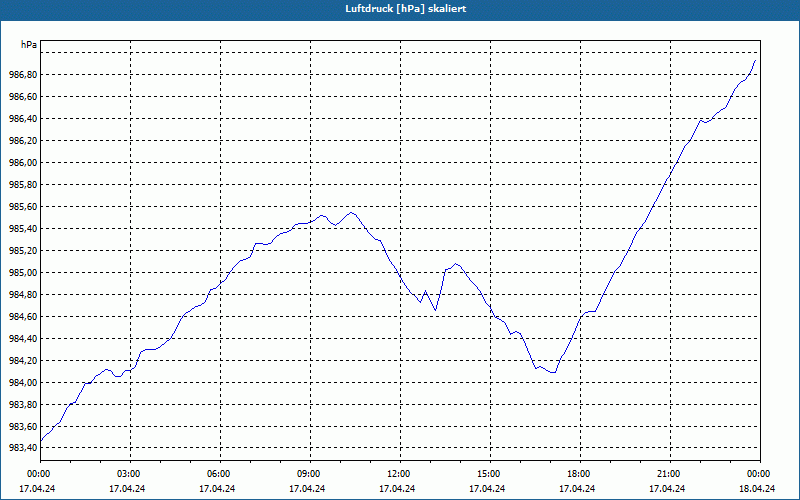Click the y-axis value 985,60
800x500 pixels.
(23, 207)
